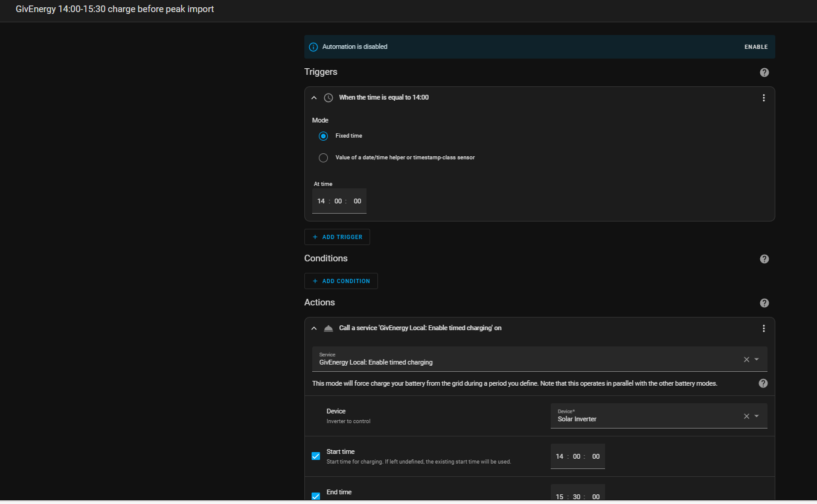
Task: Open the service action's three-dot overflow menu
Action: click(763, 328)
